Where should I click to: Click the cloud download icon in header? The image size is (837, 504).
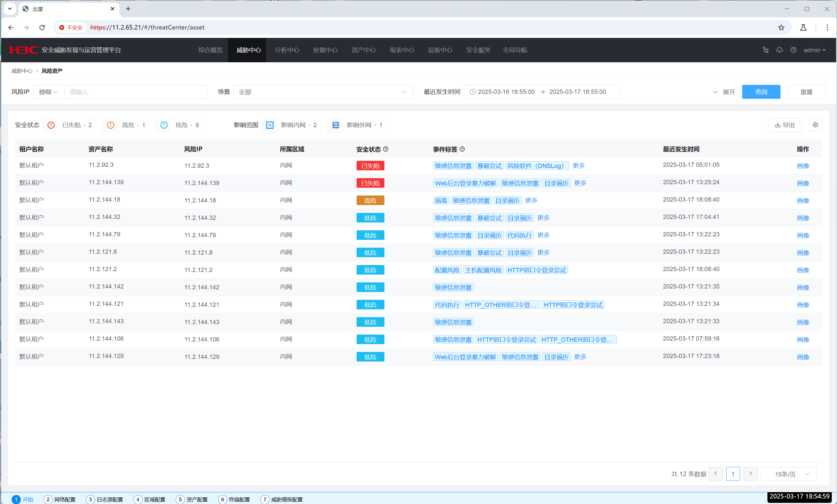coord(780,50)
